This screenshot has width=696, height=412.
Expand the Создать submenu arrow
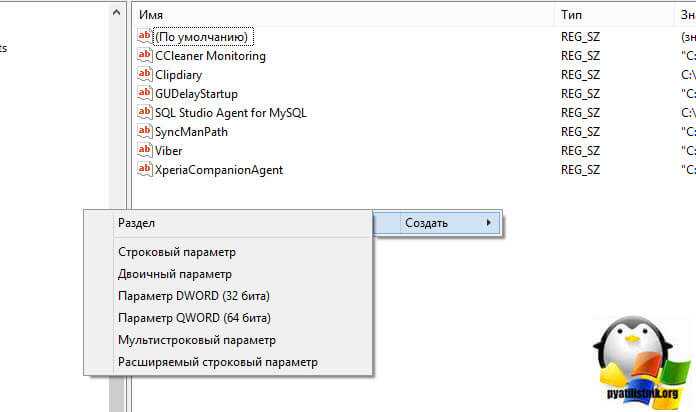point(488,222)
